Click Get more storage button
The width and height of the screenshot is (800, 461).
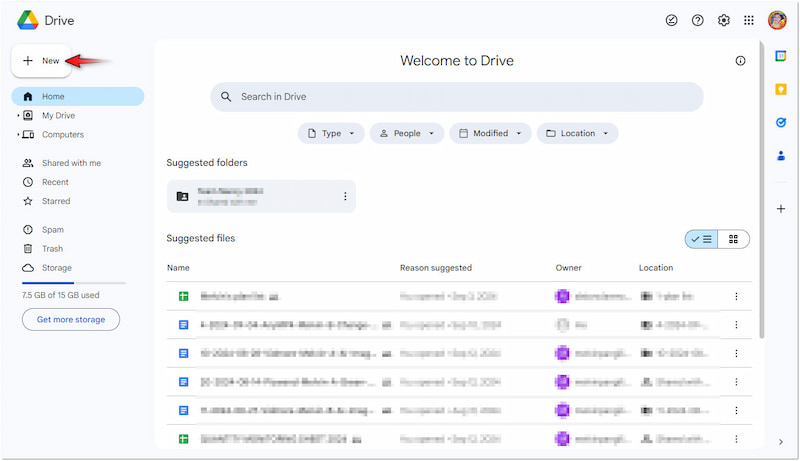click(x=71, y=319)
